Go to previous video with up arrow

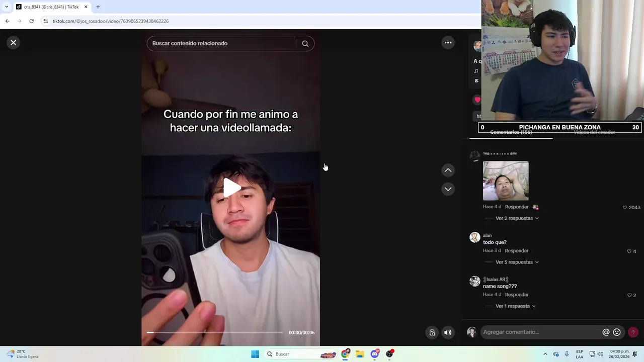pyautogui.click(x=448, y=170)
